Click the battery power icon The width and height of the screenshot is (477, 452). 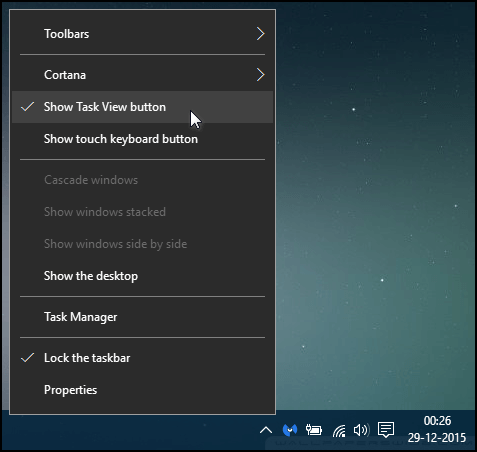(x=314, y=430)
